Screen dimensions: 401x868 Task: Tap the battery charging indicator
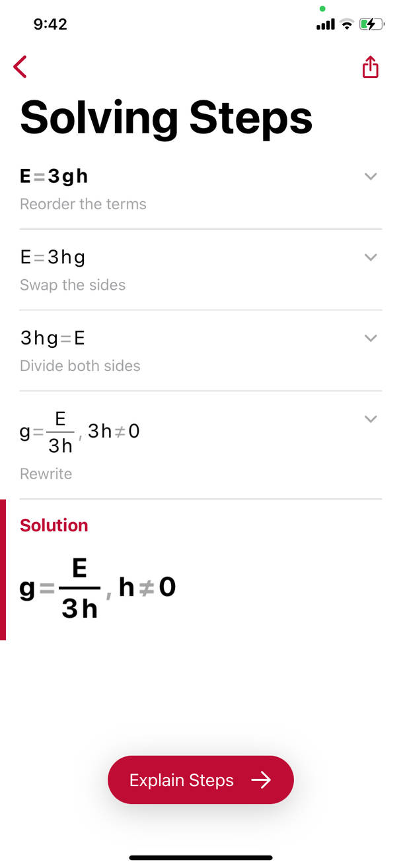pos(371,23)
